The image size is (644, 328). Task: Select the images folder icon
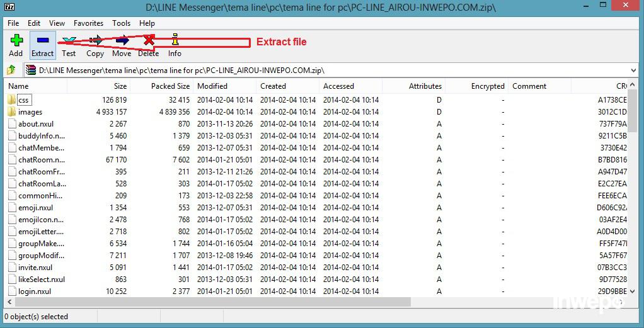pos(12,111)
